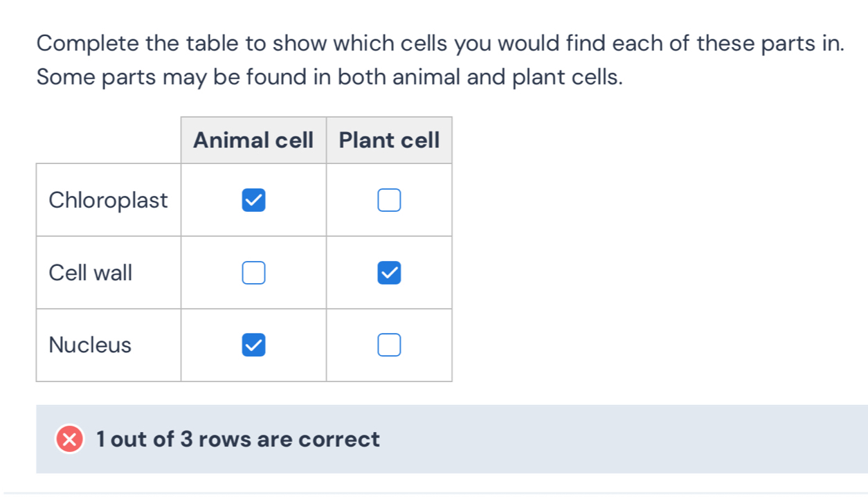Click the Cell wall row label
This screenshot has height=497, width=868.
pos(91,273)
